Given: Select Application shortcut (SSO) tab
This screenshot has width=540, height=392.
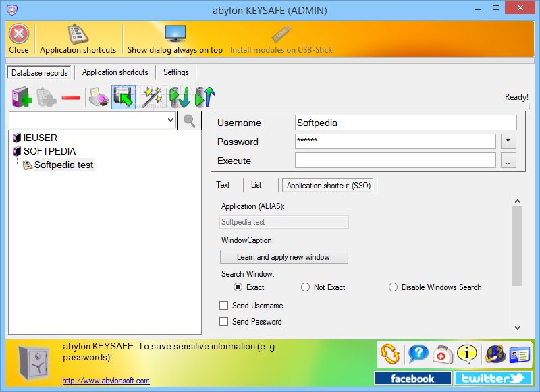Looking at the screenshot, I should [x=329, y=185].
